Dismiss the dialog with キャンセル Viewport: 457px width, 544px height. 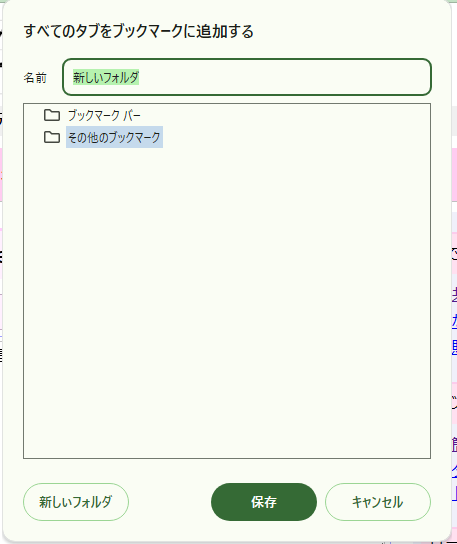[378, 502]
